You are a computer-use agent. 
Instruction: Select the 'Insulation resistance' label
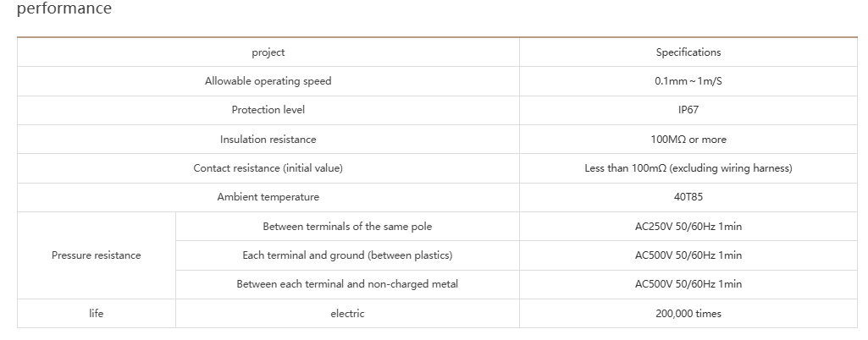coord(268,140)
